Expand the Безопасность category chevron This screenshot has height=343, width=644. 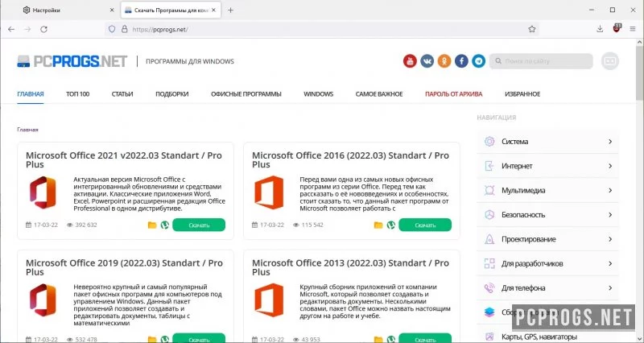610,215
